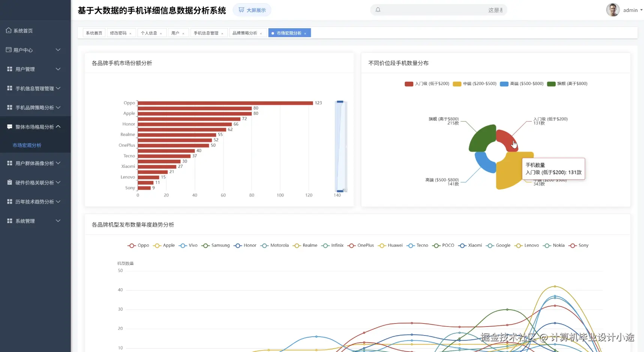
Task: Expand 手机品牌策略分析 with its chevron
Action: tap(58, 108)
